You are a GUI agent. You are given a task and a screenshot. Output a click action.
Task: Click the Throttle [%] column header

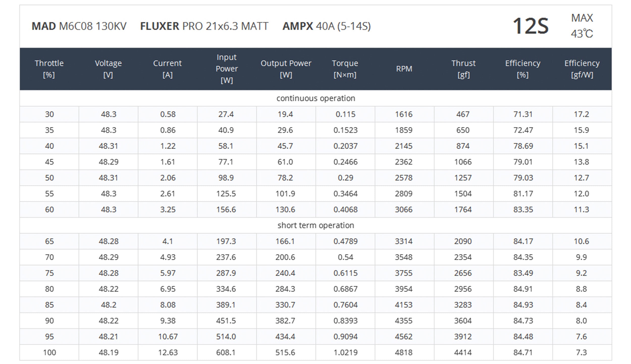[49, 69]
